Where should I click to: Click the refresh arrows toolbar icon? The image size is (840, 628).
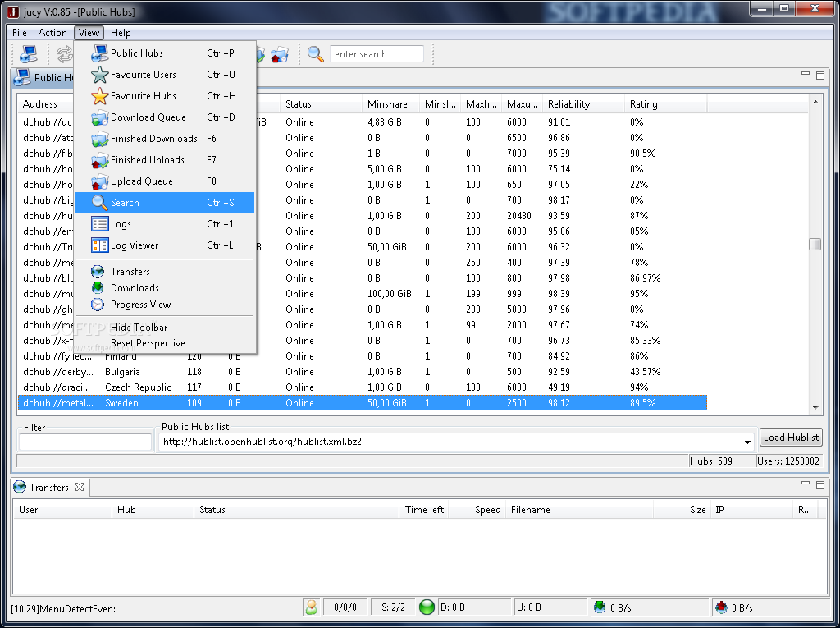pyautogui.click(x=64, y=54)
